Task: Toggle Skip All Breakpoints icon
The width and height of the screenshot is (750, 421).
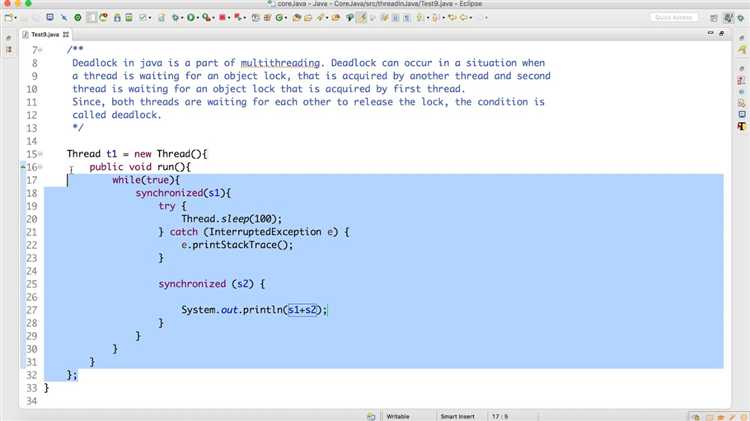Action: click(64, 18)
